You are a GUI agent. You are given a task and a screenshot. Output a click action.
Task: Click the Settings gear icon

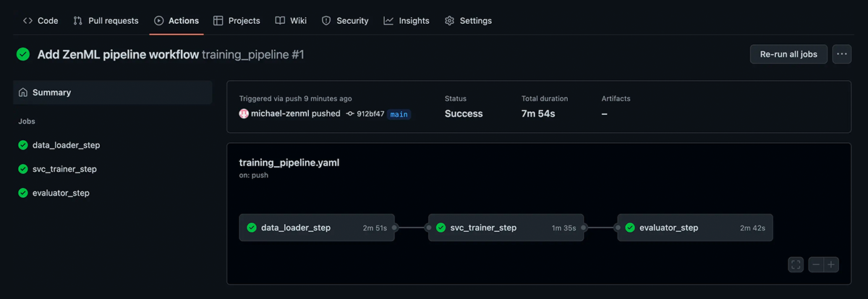449,21
